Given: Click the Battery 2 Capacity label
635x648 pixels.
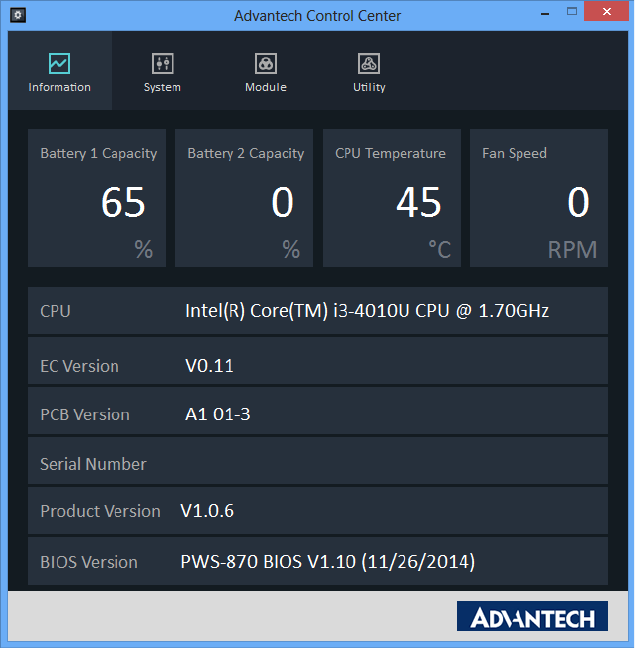Looking at the screenshot, I should (246, 153).
